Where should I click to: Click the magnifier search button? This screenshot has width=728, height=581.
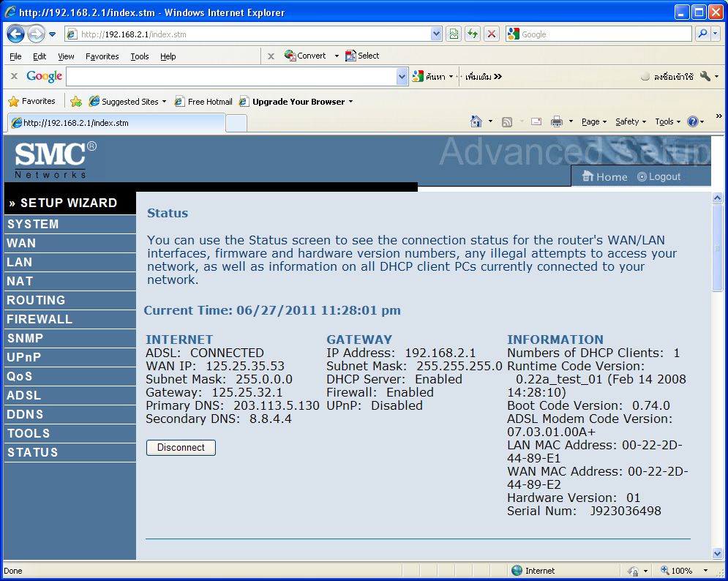(x=702, y=34)
